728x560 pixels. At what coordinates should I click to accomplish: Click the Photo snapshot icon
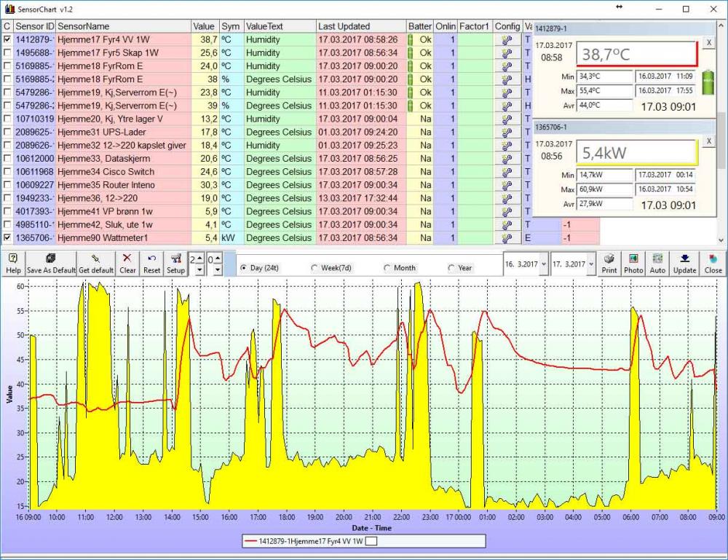point(633,263)
